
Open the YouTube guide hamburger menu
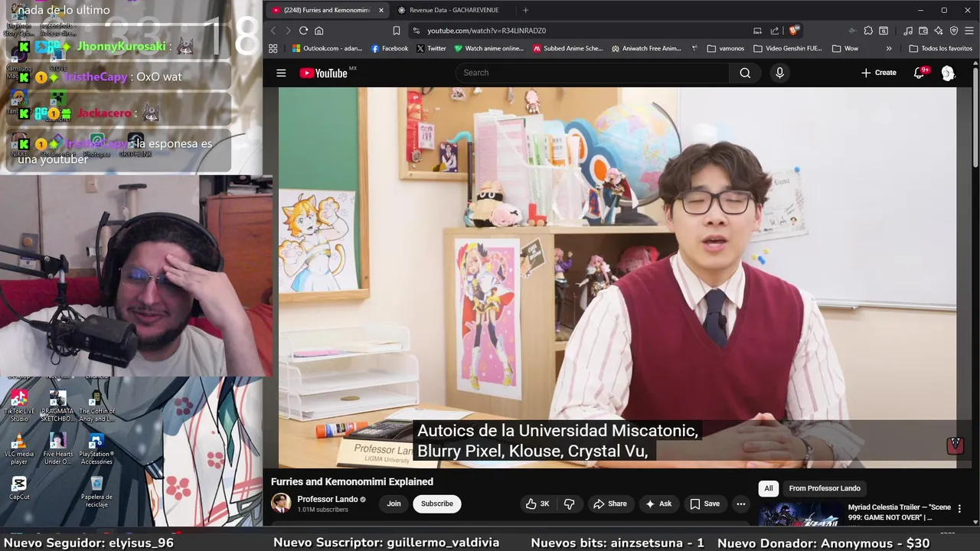(281, 73)
